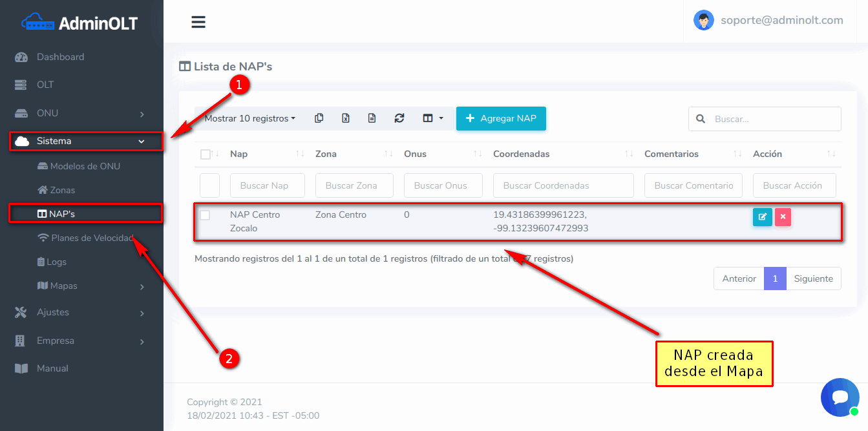The height and width of the screenshot is (431, 868).
Task: Open the support chat bubble
Action: [840, 397]
